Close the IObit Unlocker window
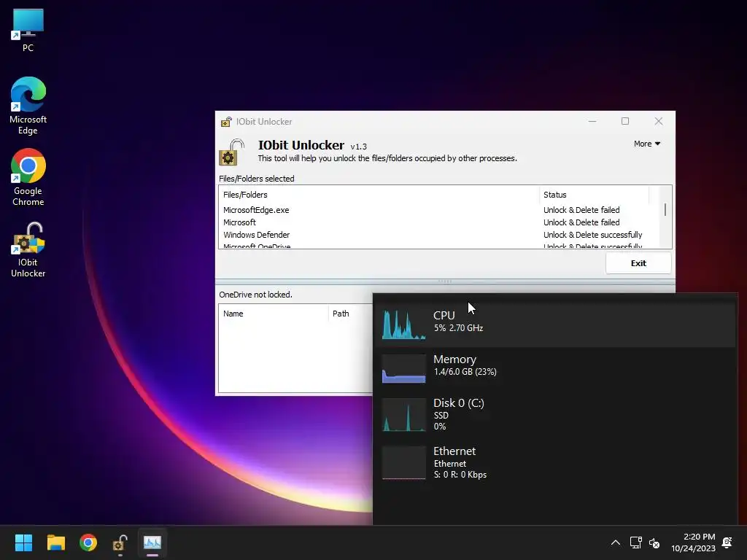Image resolution: width=747 pixels, height=560 pixels. click(x=659, y=122)
